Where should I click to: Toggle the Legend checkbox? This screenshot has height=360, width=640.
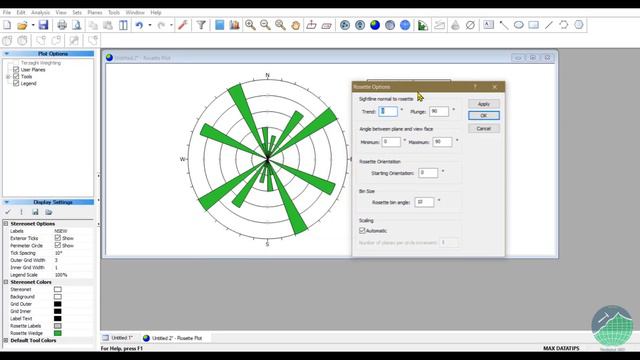point(16,83)
